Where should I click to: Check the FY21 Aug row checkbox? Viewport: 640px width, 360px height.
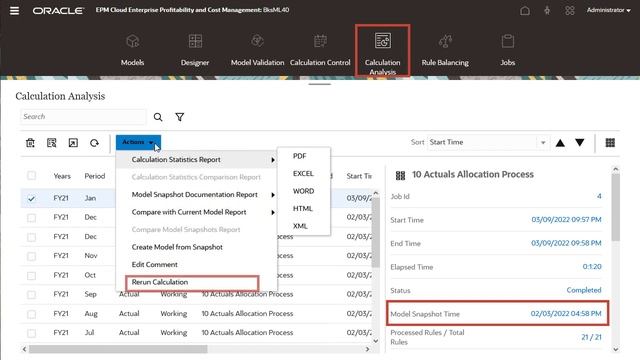[x=31, y=314]
